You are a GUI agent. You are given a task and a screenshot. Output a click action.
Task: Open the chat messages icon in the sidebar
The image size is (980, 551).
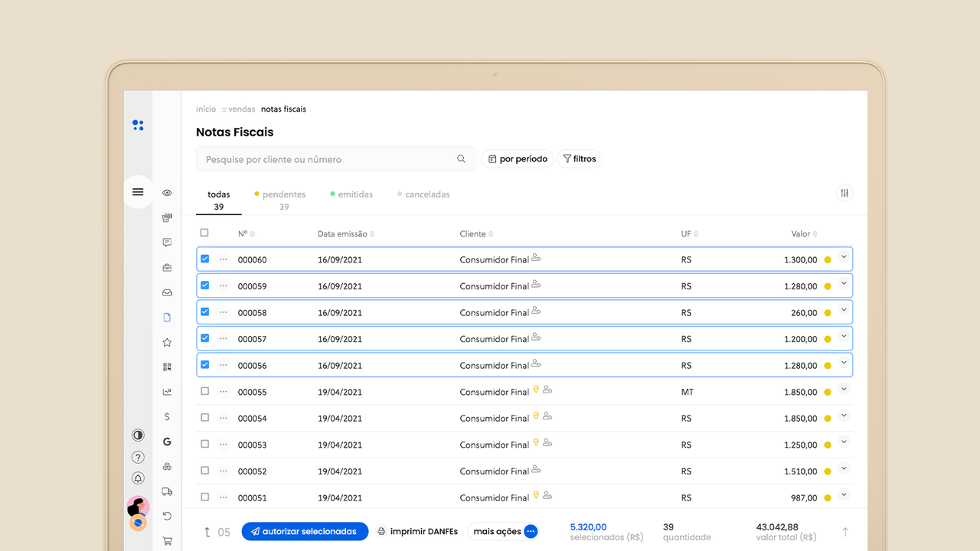point(167,243)
